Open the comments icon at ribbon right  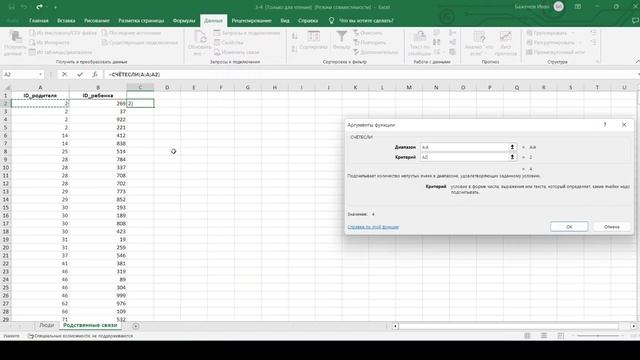coord(635,20)
